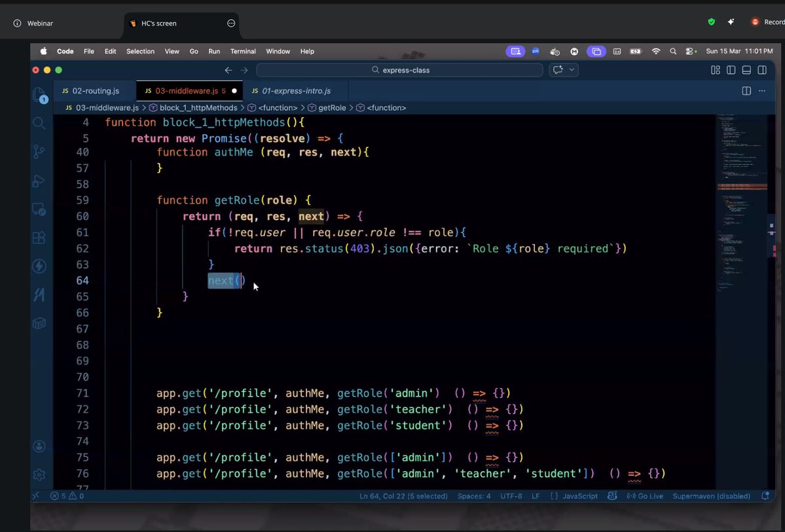Open the Source Control view

[x=39, y=152]
